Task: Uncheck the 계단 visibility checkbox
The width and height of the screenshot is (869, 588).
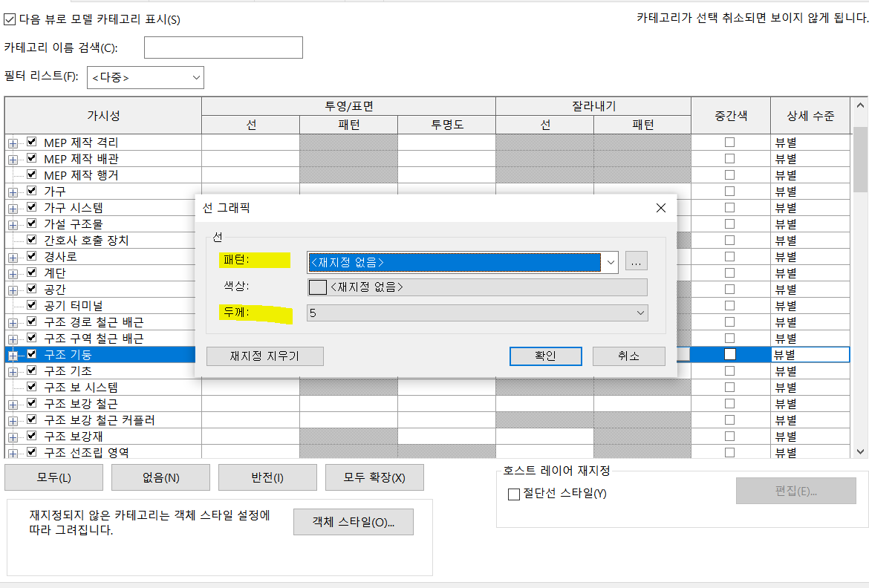Action: coord(32,272)
